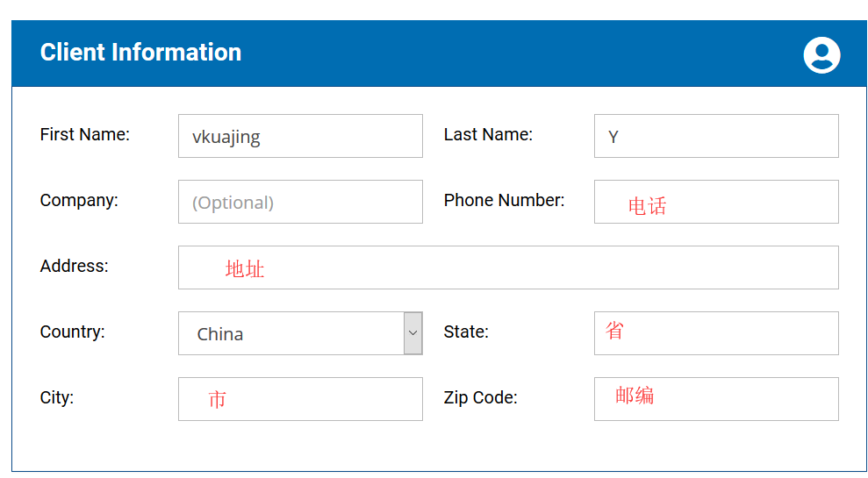Click into the First Name input field

pos(300,136)
